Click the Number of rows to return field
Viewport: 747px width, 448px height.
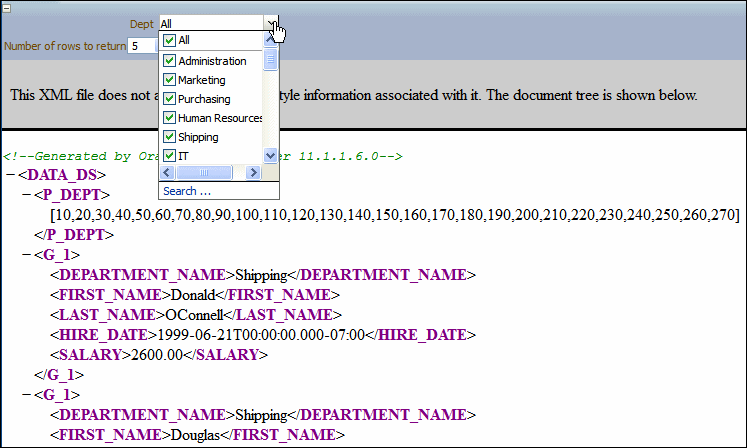[x=142, y=46]
